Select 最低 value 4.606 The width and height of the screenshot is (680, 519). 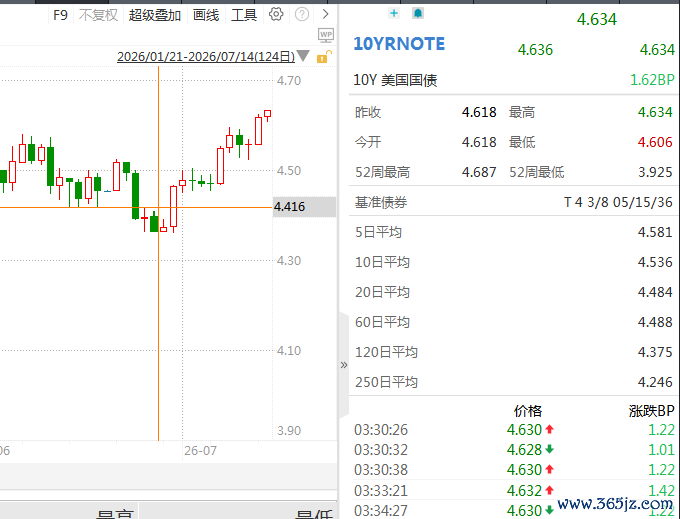pos(655,142)
